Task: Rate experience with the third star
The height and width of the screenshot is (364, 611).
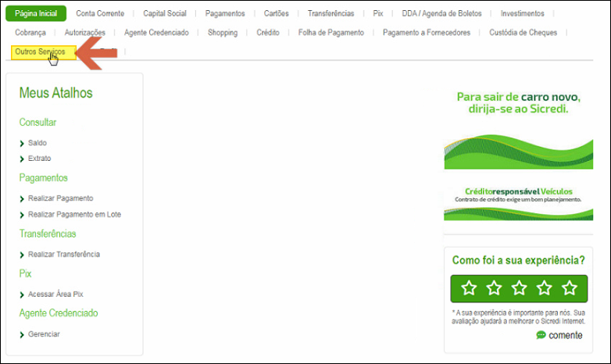Action: click(x=519, y=288)
